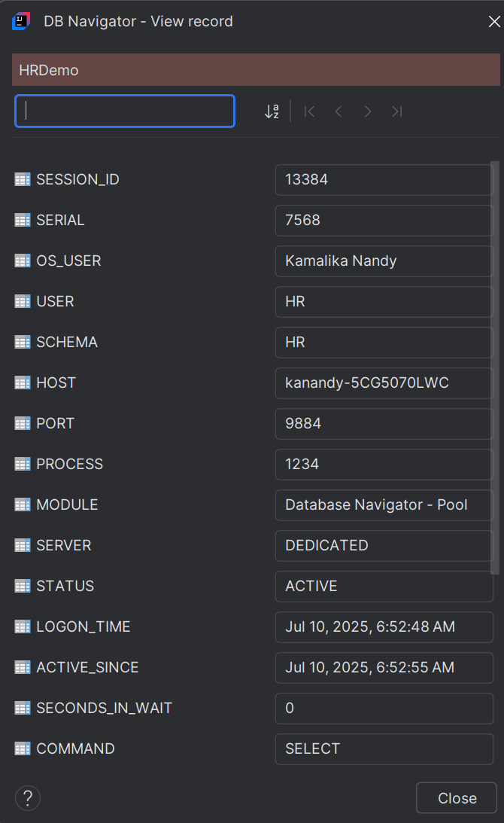Click the DB Navigator app icon
The image size is (504, 823).
click(x=21, y=22)
